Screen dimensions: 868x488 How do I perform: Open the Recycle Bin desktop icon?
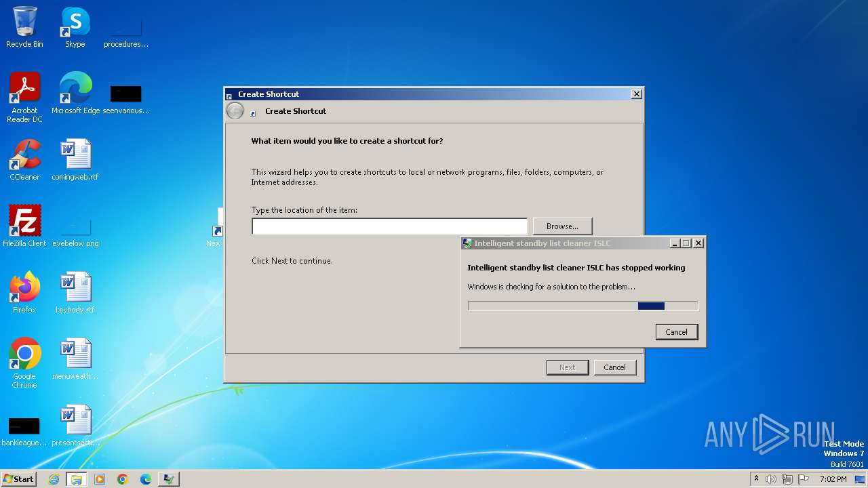[x=24, y=27]
